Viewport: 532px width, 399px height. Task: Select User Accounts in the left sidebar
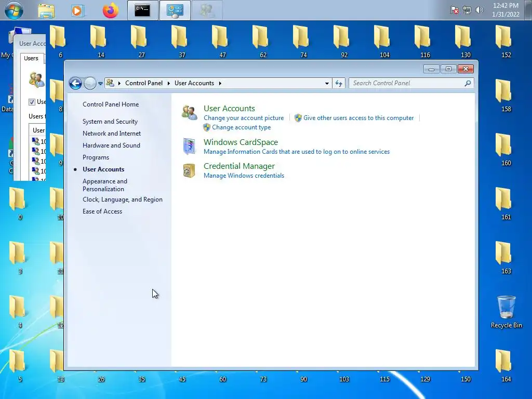coord(103,169)
